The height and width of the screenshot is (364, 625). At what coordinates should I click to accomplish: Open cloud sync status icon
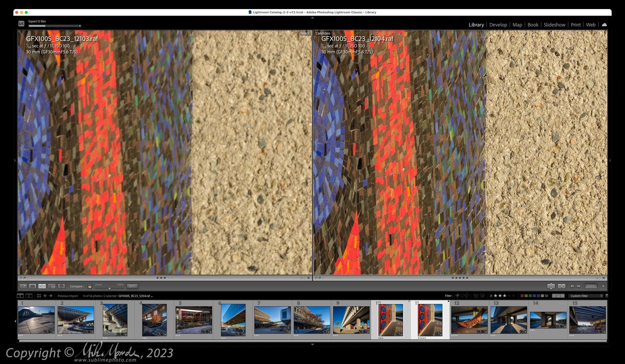pos(604,25)
